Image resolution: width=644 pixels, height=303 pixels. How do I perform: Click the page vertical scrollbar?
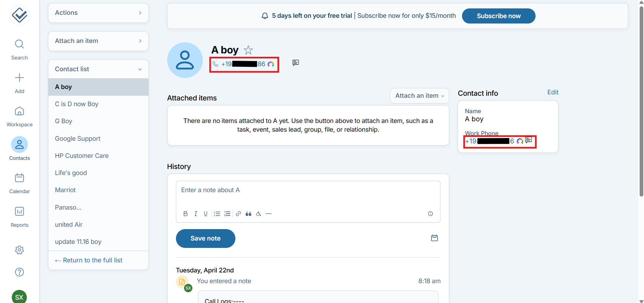(641, 101)
